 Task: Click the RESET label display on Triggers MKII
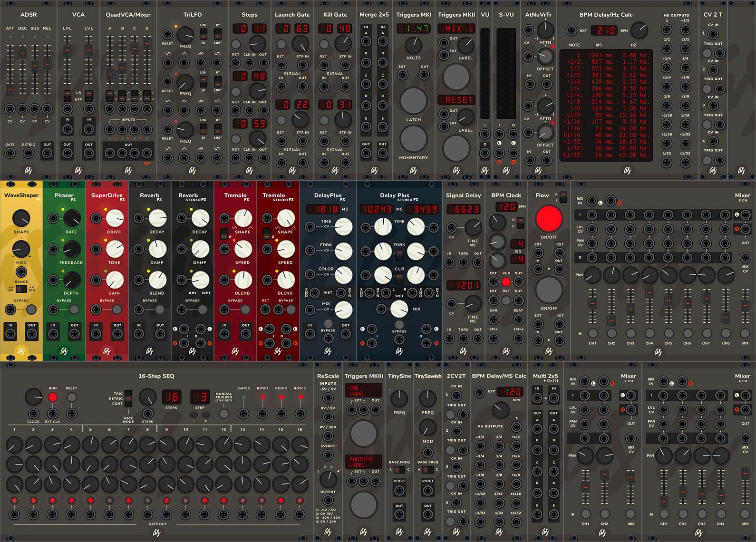[456, 100]
